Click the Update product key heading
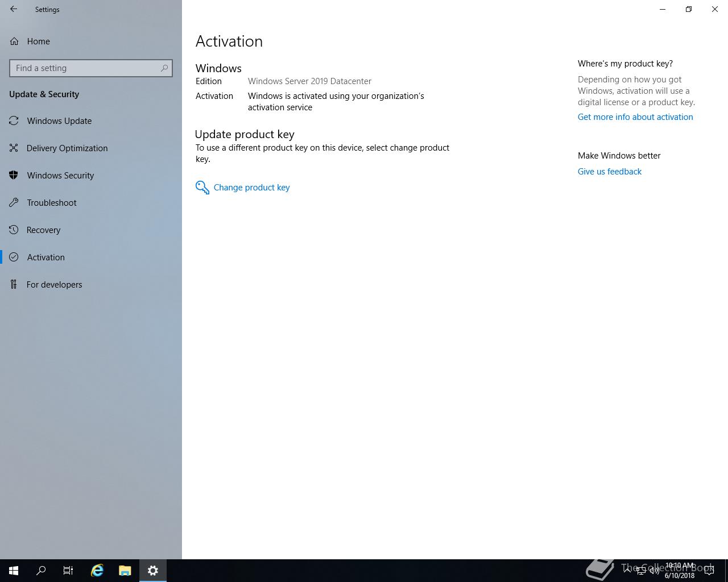Image resolution: width=728 pixels, height=582 pixels. coord(245,134)
